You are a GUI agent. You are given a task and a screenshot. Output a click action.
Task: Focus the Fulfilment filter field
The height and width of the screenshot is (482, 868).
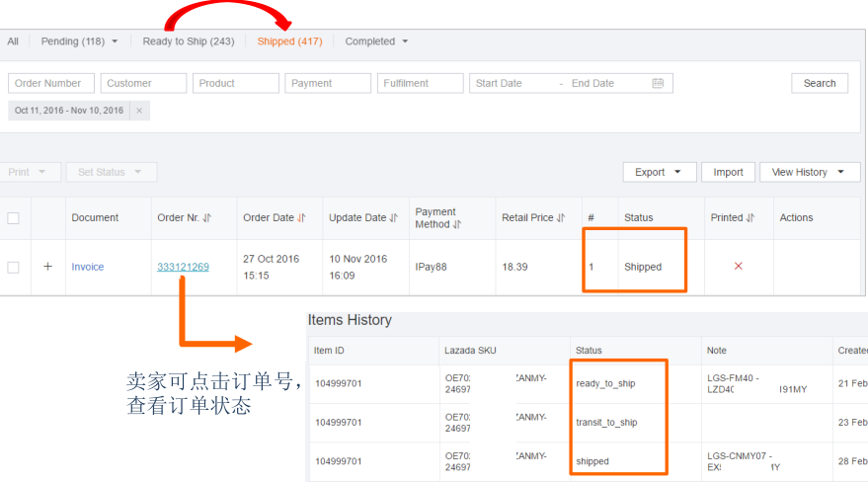(420, 83)
